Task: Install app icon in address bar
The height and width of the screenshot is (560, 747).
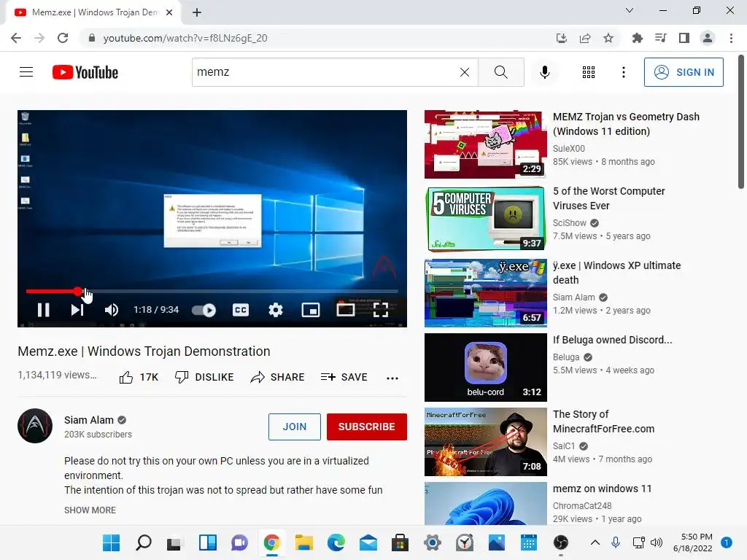Action: tap(562, 38)
